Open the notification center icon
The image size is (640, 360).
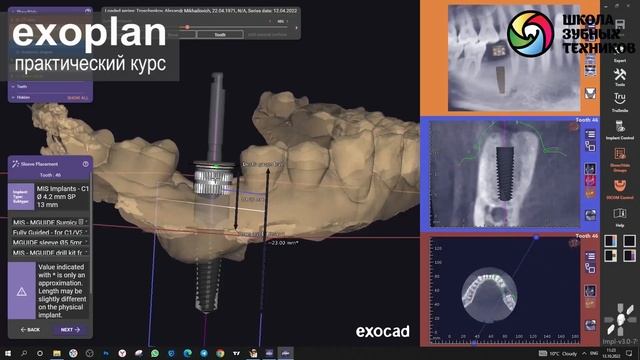[x=629, y=353]
